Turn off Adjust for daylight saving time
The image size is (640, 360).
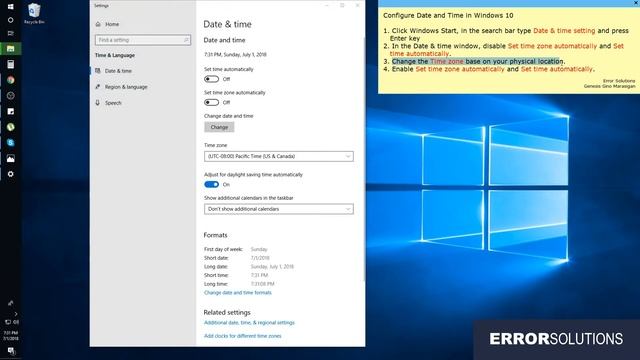(211, 184)
